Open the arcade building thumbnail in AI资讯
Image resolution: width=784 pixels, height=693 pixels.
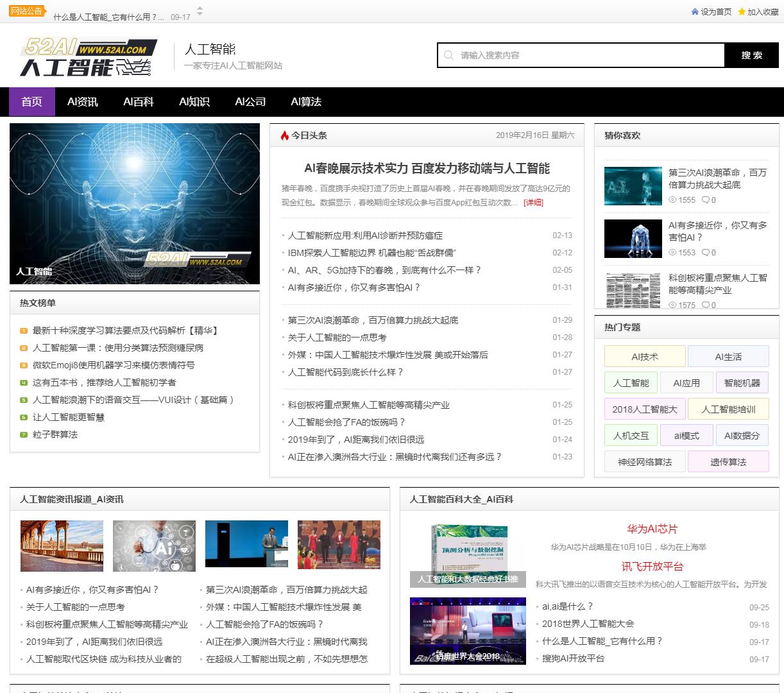coord(62,546)
